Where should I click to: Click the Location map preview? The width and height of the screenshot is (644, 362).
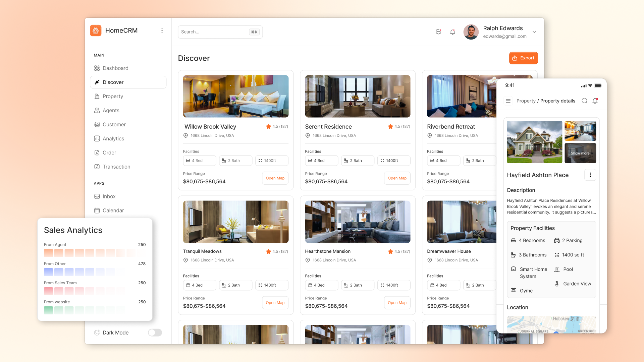(551, 324)
